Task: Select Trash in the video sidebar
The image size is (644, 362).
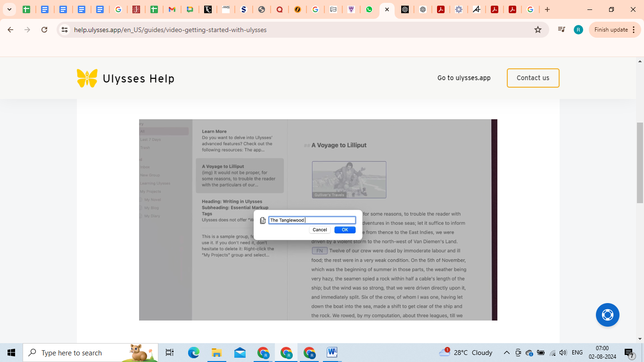Action: click(x=145, y=148)
